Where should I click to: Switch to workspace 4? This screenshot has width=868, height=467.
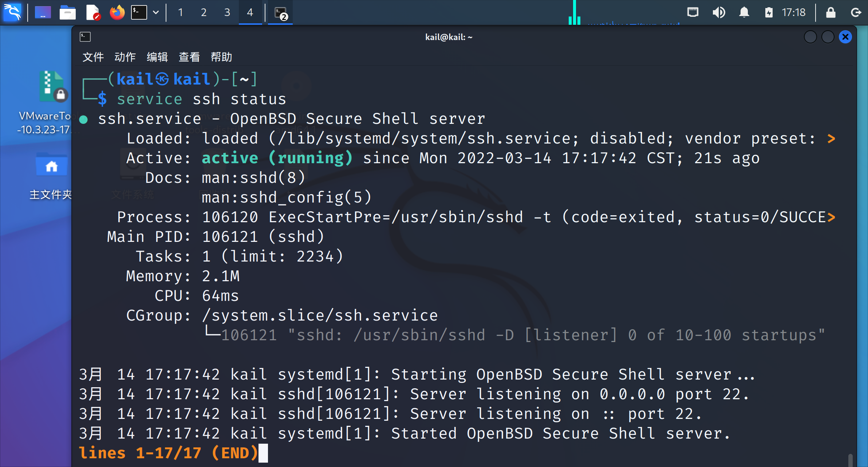(250, 13)
